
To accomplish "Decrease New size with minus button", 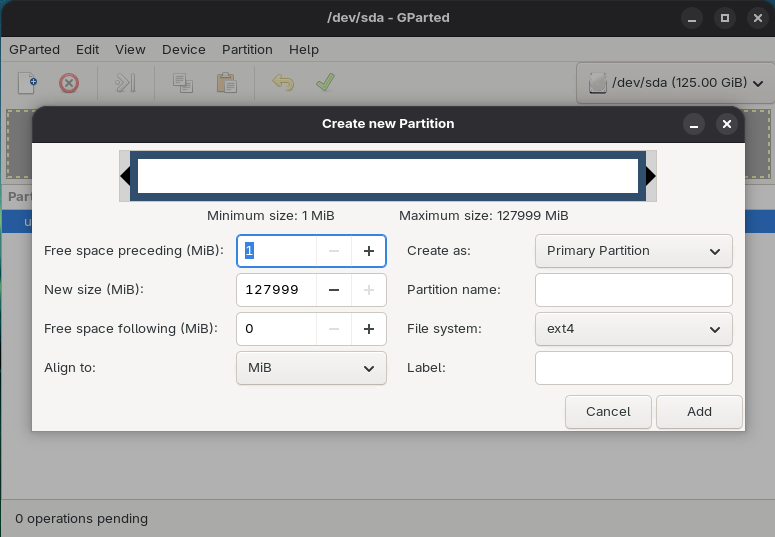I will pos(334,290).
